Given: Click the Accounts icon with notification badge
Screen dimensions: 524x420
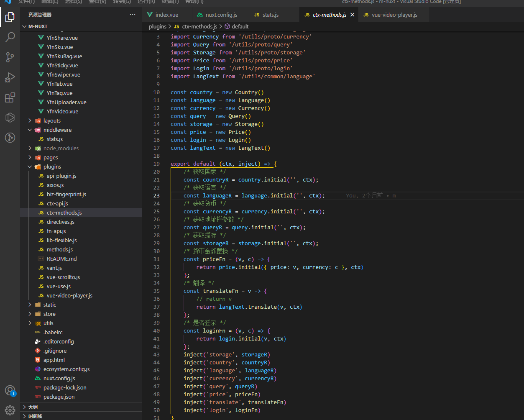Looking at the screenshot, I should coord(10,390).
